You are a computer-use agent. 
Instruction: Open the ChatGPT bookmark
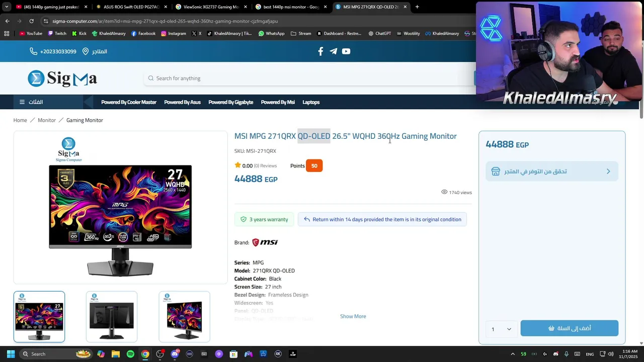pos(379,34)
